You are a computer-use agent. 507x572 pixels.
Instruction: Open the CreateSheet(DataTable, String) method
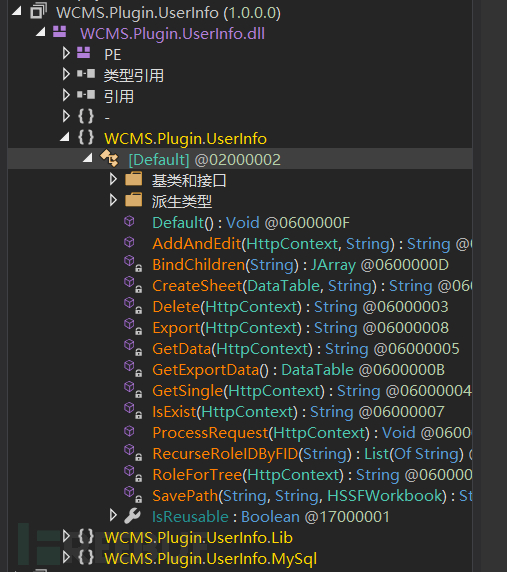point(312,286)
